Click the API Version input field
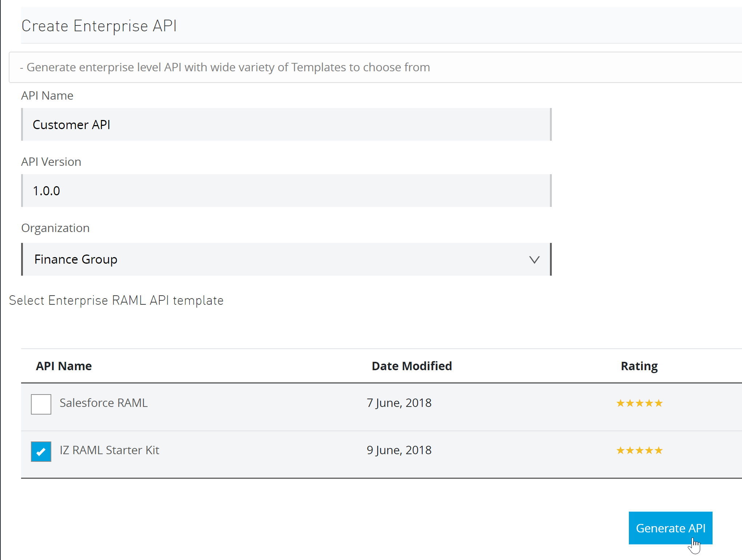Viewport: 742px width, 560px height. (287, 191)
